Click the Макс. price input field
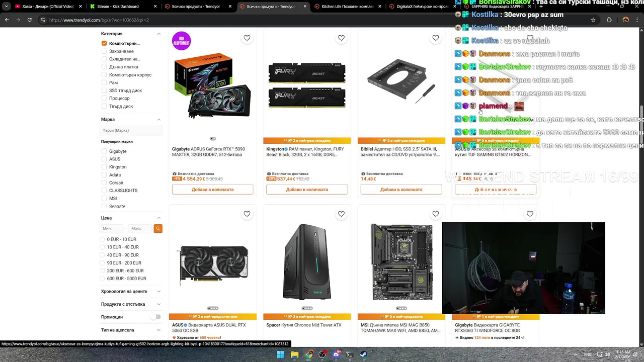The width and height of the screenshot is (644, 362). click(140, 228)
